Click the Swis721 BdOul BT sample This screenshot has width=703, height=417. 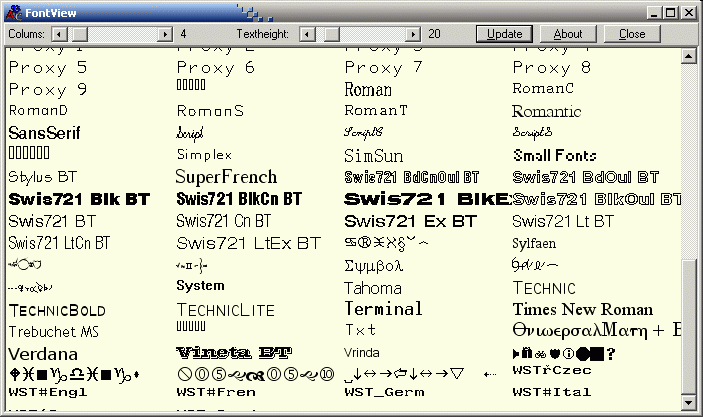click(x=586, y=178)
